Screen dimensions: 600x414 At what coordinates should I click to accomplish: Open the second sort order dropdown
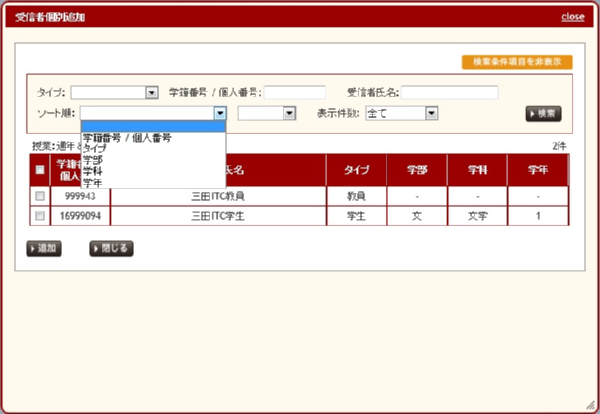(x=289, y=114)
